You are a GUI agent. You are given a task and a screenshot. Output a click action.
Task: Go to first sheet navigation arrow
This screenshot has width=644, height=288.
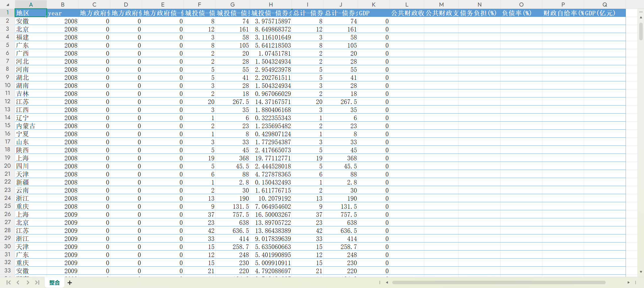tap(8, 282)
